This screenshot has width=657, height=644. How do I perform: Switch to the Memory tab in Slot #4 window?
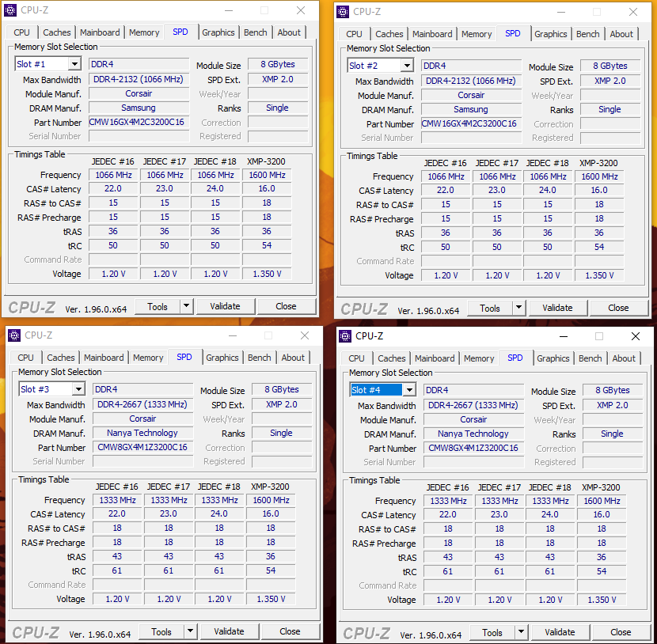pos(479,359)
